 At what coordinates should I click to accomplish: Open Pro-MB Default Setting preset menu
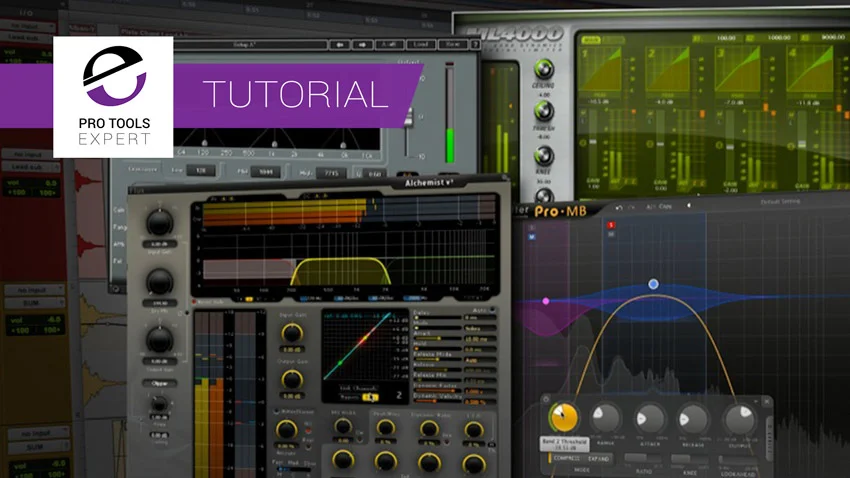[780, 202]
